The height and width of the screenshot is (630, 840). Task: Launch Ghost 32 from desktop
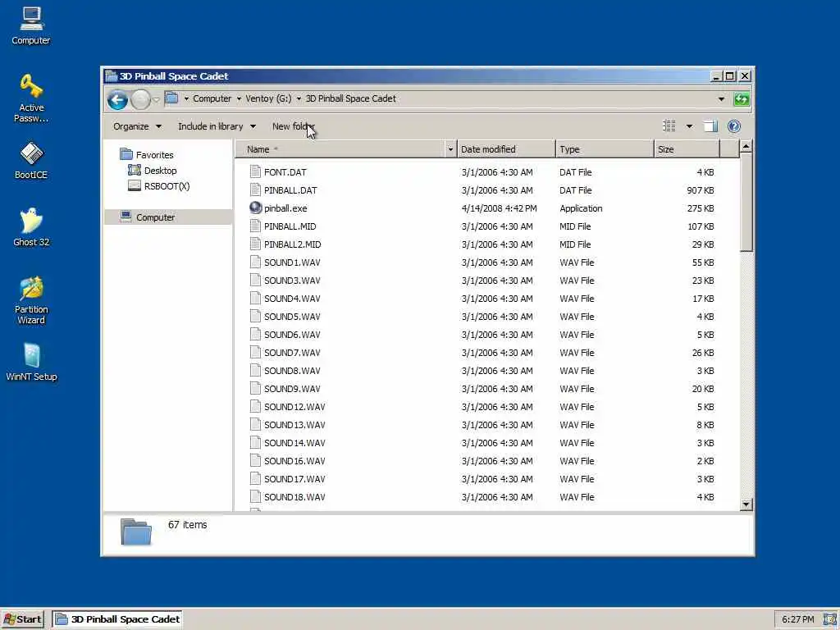[x=31, y=227]
